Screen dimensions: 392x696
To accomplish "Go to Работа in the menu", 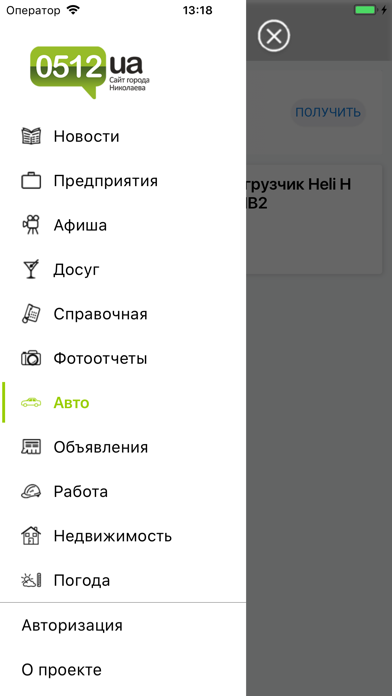I will [x=123, y=491].
